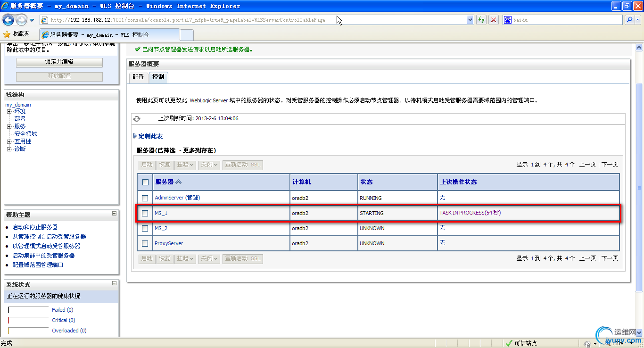This screenshot has height=348, width=644.
Task: Toggle the select-all checkbox in table header
Action: coord(145,182)
